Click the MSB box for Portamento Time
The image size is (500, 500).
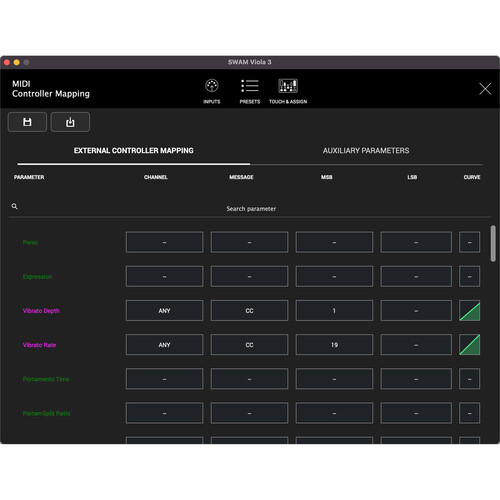(x=334, y=379)
